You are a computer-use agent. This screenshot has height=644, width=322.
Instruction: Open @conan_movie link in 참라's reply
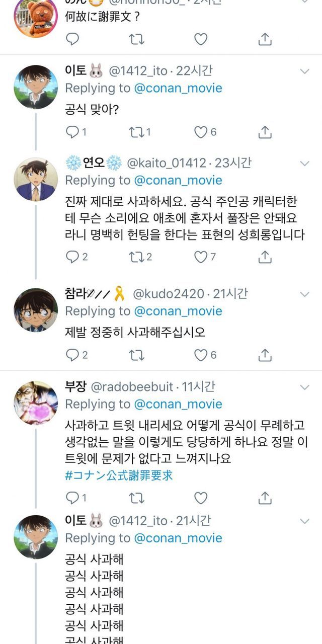click(178, 311)
